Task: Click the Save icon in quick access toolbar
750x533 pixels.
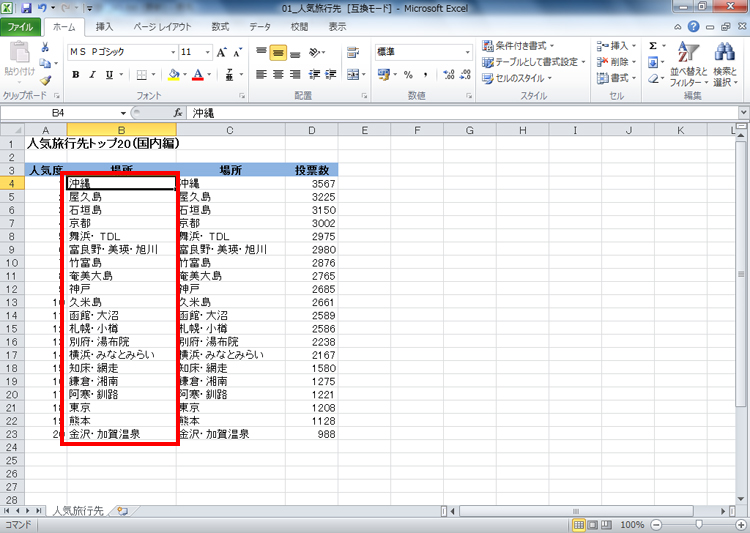Action: click(x=26, y=8)
